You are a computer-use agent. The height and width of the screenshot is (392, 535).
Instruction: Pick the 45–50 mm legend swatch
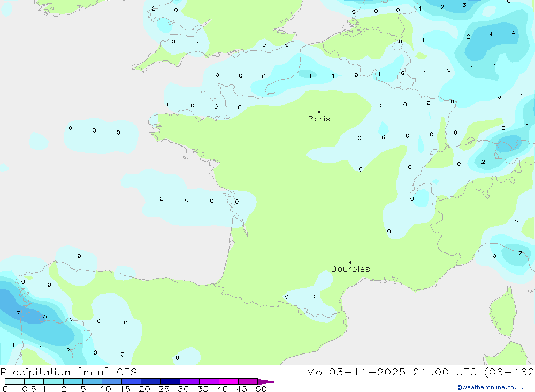[x=248, y=381]
